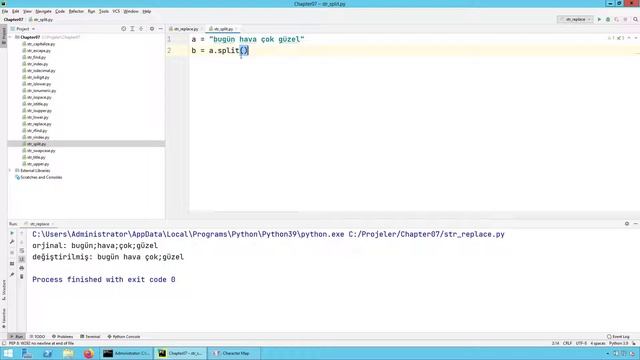Click the Python 3.9 interpreter in status bar

tap(618, 343)
